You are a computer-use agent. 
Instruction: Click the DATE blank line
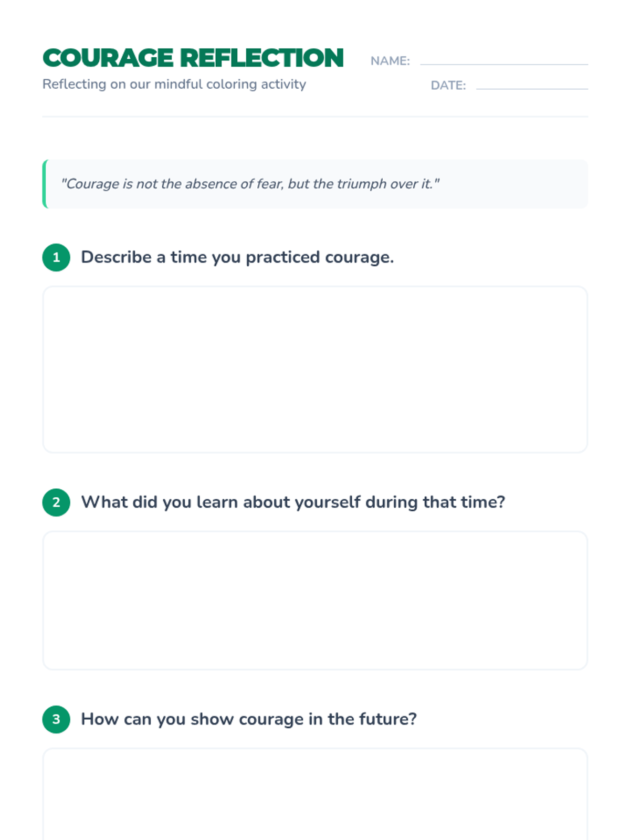click(x=532, y=88)
